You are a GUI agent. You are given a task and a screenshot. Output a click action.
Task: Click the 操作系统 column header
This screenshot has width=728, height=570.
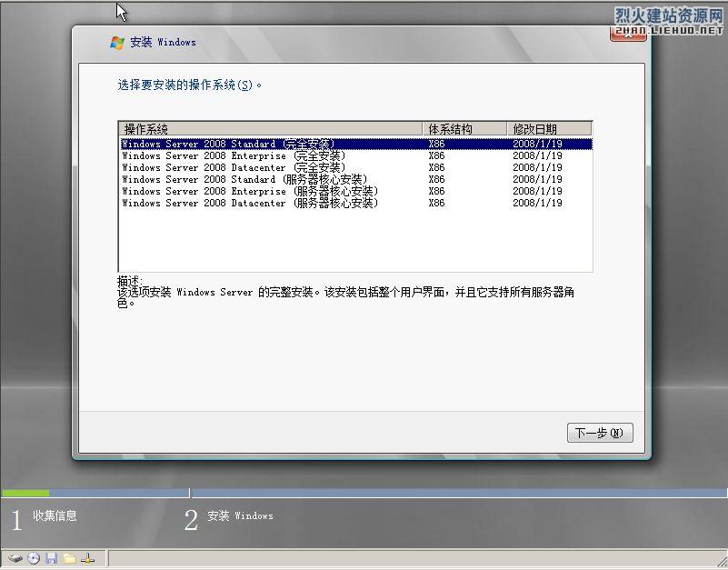pyautogui.click(x=271, y=129)
